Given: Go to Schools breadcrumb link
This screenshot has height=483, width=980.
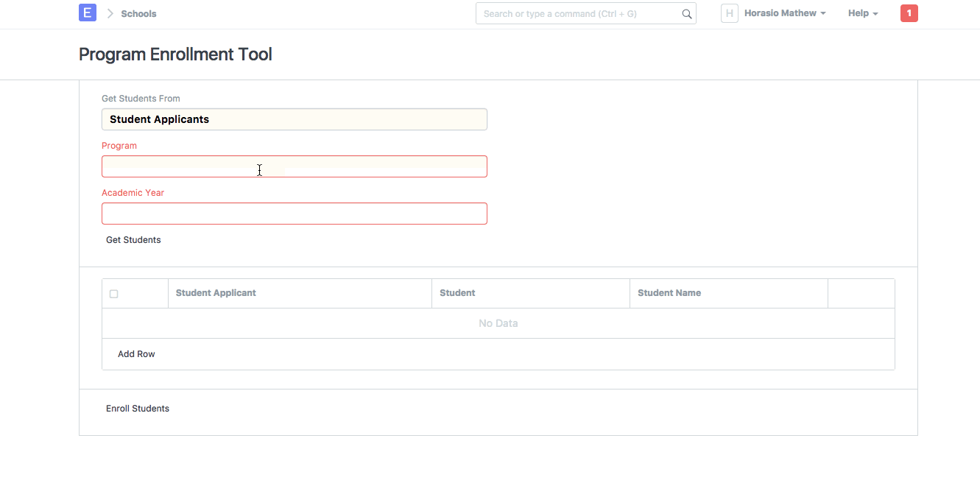Looking at the screenshot, I should coord(138,14).
